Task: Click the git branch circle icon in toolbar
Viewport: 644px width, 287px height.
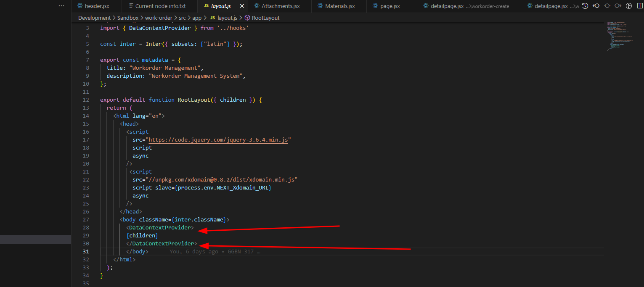Action: point(629,6)
